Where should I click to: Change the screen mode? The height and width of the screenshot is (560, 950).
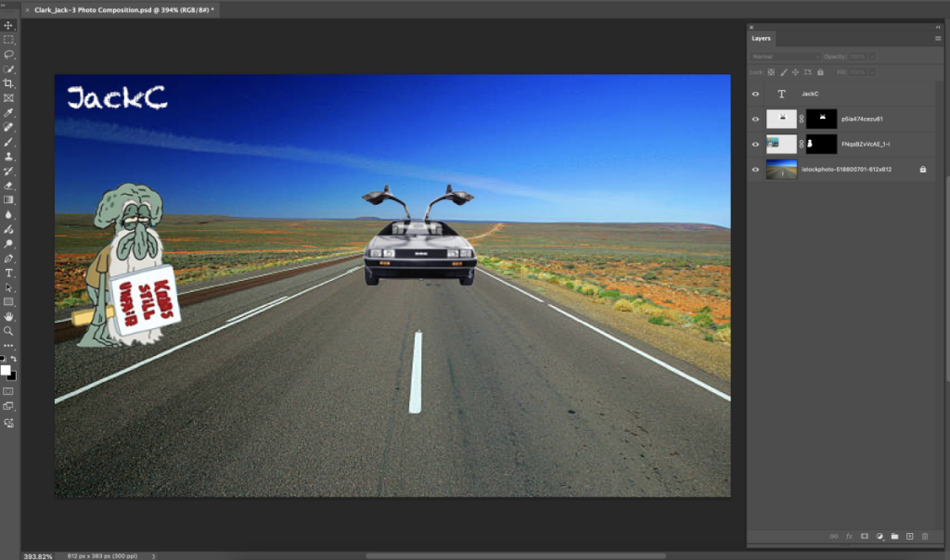(8, 407)
